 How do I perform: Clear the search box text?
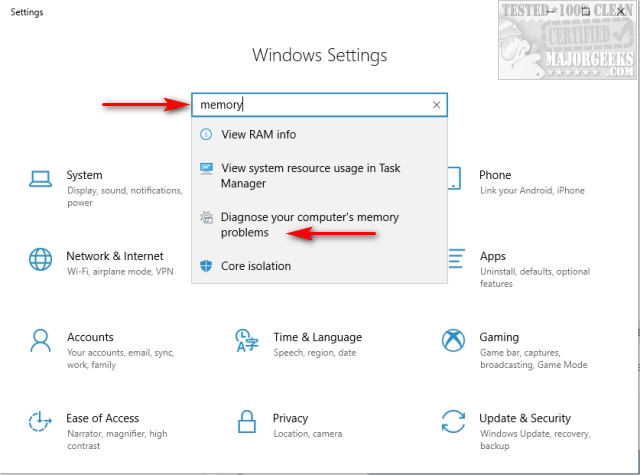(436, 105)
